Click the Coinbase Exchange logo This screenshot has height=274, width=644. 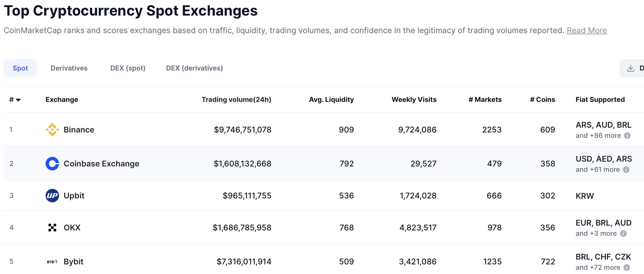[x=53, y=164]
